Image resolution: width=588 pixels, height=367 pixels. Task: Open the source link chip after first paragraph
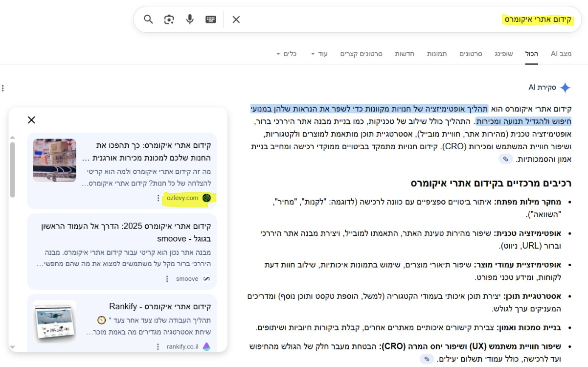click(506, 159)
